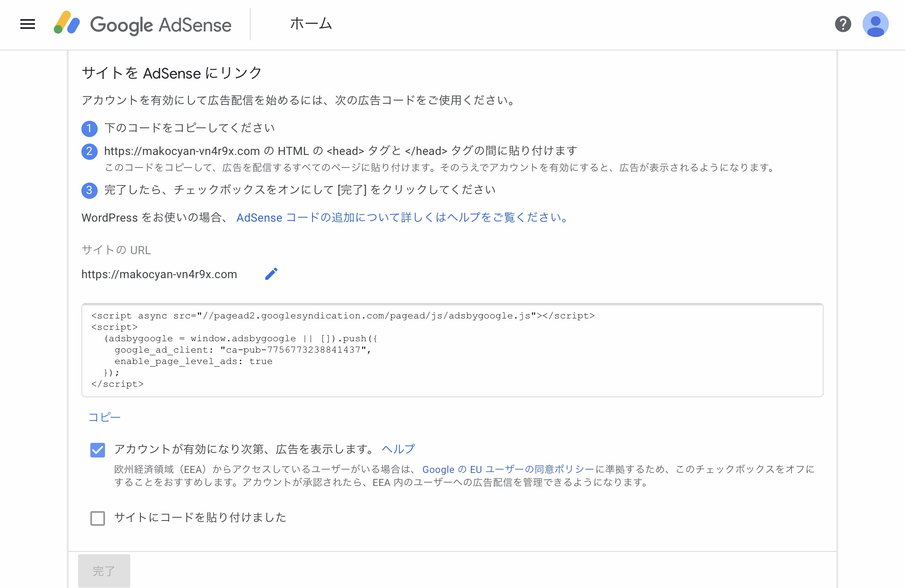Click step text about pasting between head tags
Image resolution: width=905 pixels, height=588 pixels.
341,151
